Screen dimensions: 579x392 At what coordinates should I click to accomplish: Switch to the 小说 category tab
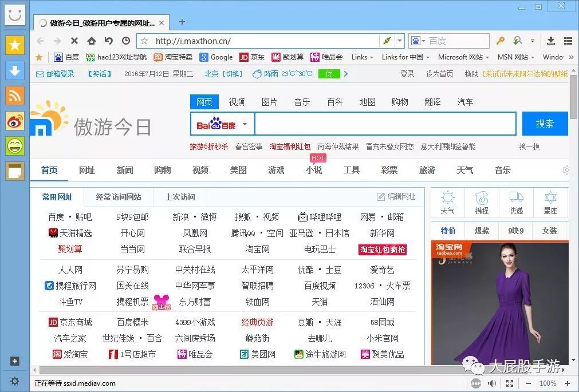[x=314, y=170]
